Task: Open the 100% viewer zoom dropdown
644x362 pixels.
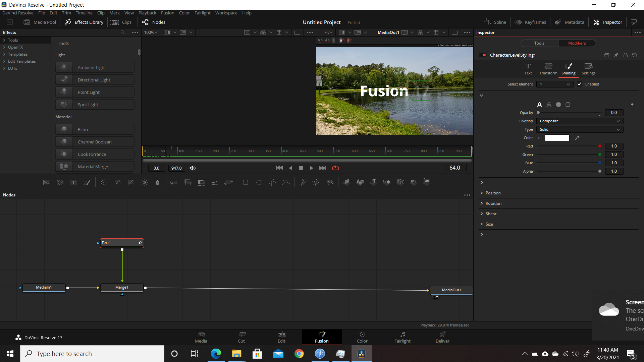Action: (x=151, y=33)
